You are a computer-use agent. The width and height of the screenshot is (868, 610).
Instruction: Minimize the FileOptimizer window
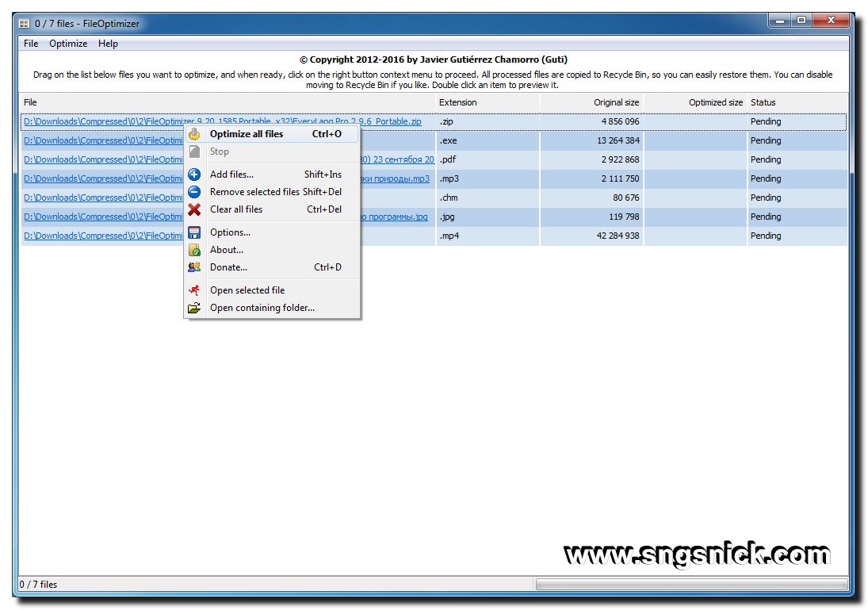tap(780, 21)
